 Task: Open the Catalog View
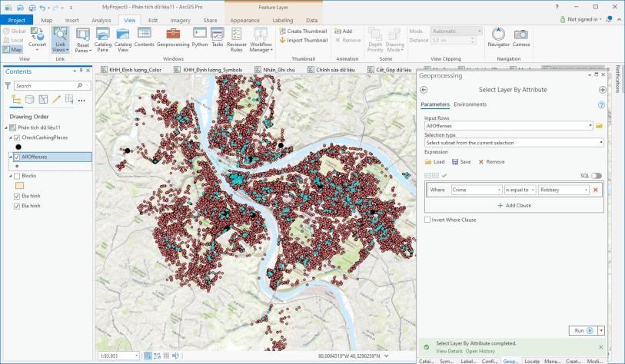[x=123, y=39]
